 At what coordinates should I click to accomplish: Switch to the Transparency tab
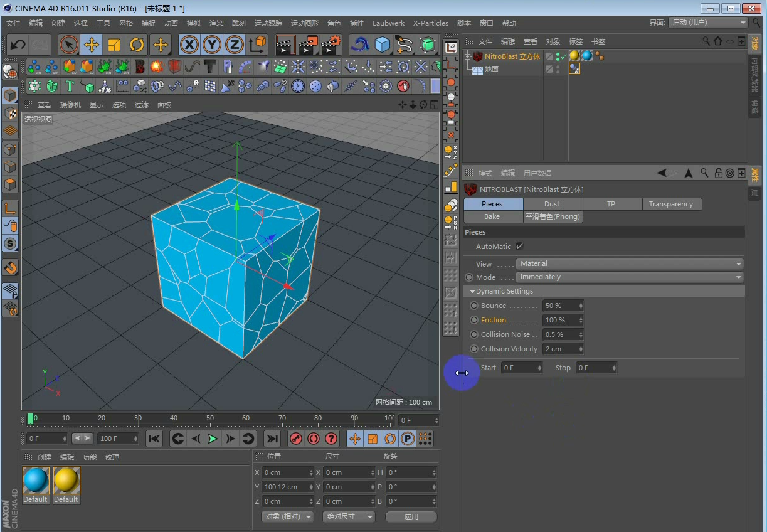point(671,204)
